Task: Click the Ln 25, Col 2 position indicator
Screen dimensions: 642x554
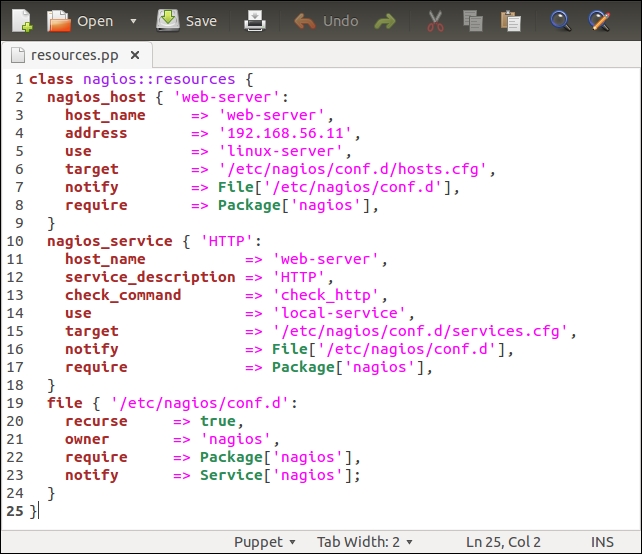Action: (505, 542)
